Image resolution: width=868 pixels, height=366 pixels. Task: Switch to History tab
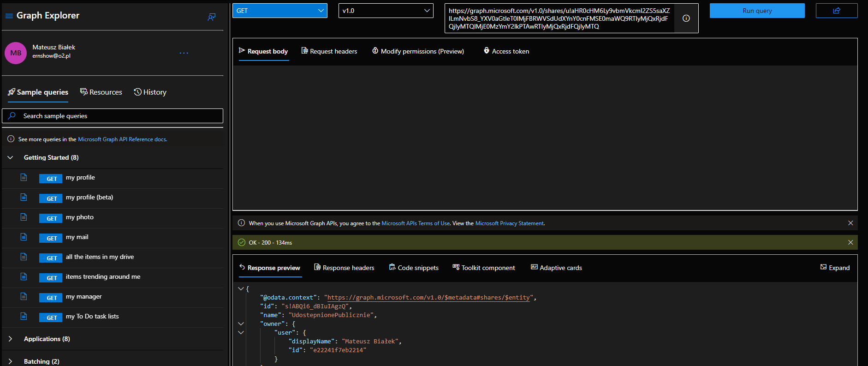150,92
